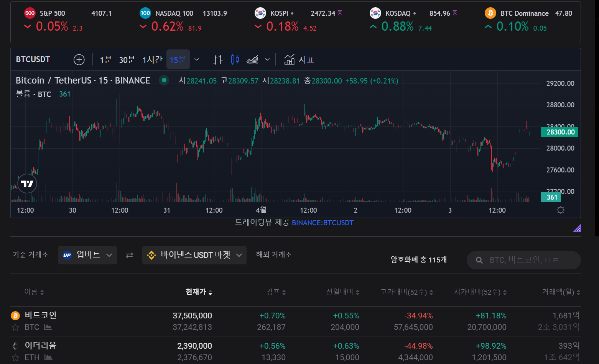Screen dimensions: 599x364
Task: Open the BTC mini chart icon
Action: [48, 327]
